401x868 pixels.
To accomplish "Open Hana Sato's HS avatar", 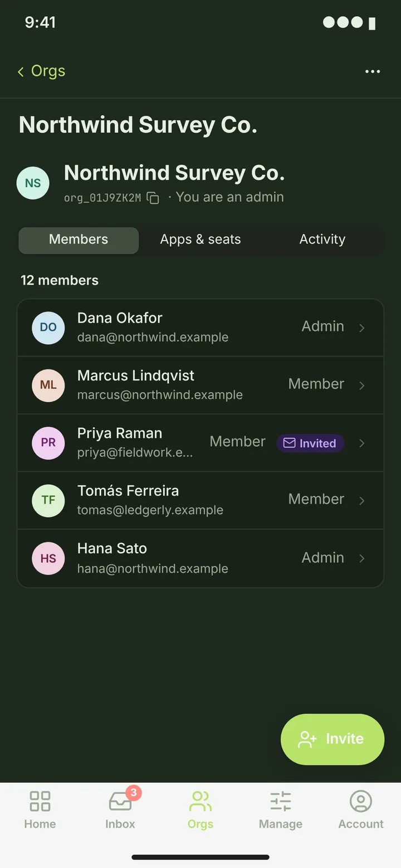I will [48, 558].
